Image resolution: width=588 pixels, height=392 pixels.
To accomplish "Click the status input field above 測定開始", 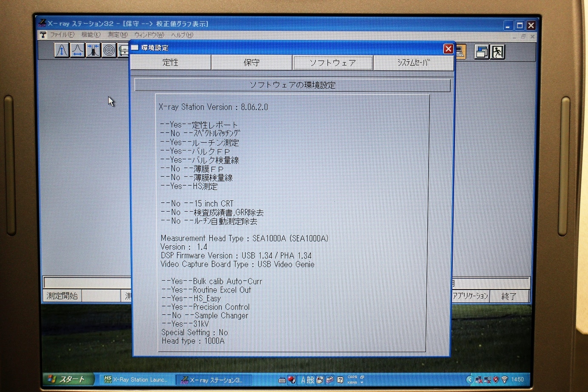I will (x=88, y=283).
